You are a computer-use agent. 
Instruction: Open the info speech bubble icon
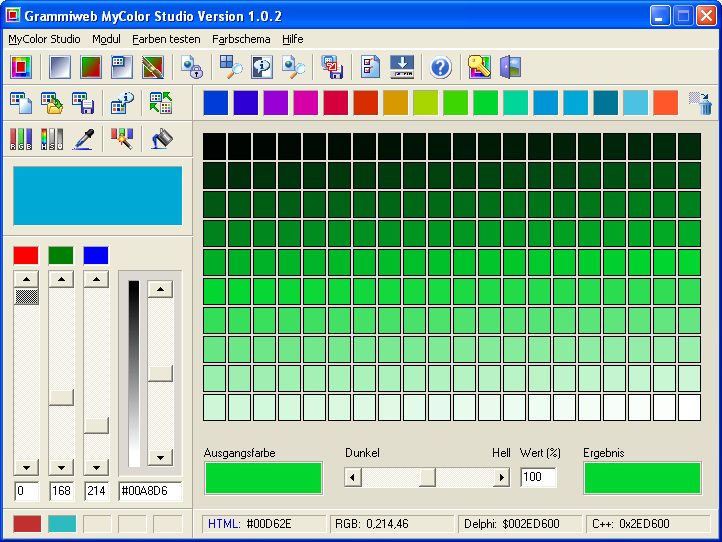[262, 67]
